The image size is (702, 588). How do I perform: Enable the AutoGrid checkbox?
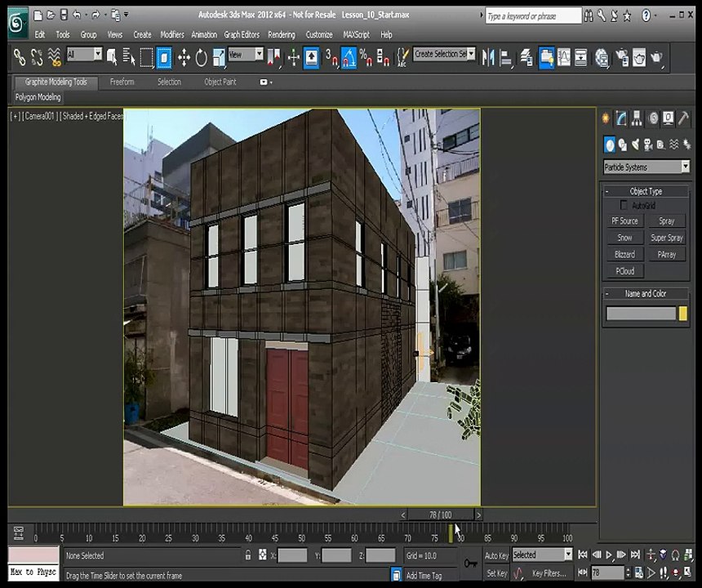(x=624, y=206)
